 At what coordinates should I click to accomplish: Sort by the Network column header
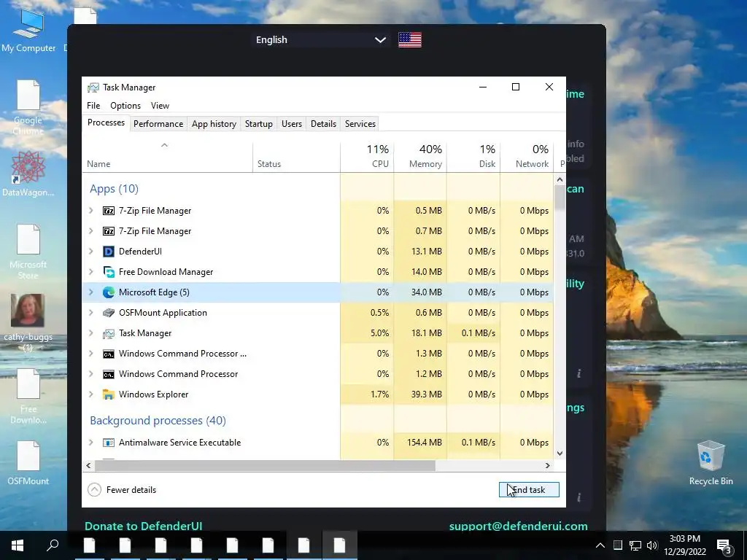coord(527,157)
